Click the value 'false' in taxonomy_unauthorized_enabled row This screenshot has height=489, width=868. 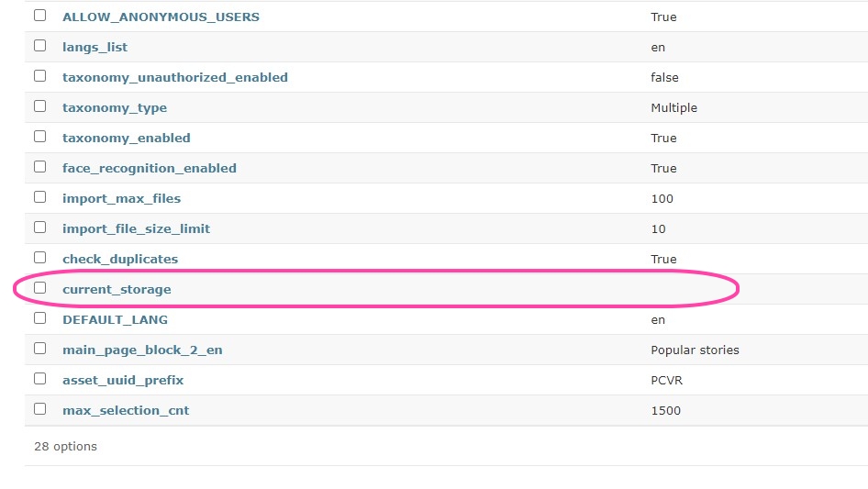pos(664,78)
